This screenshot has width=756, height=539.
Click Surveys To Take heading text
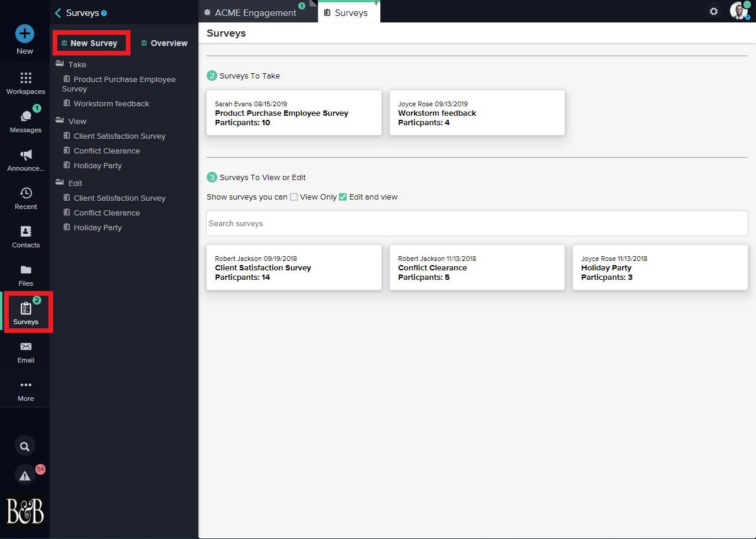click(250, 76)
